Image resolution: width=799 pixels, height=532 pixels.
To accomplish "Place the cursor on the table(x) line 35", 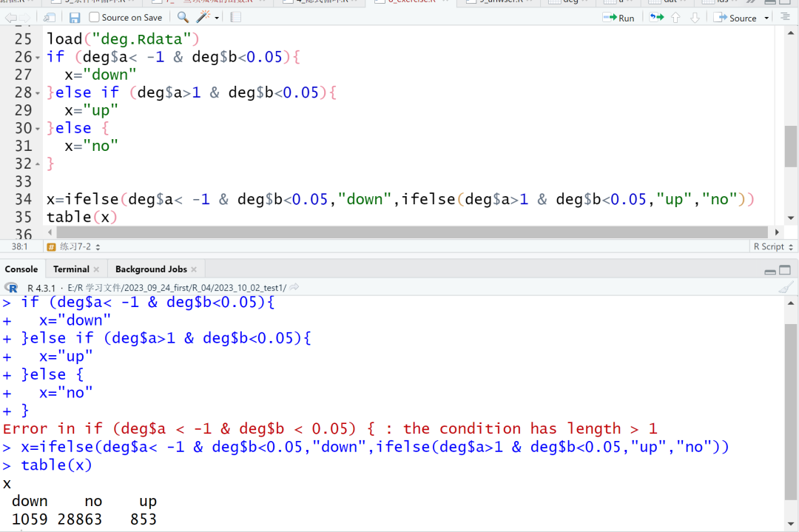I will pyautogui.click(x=82, y=217).
